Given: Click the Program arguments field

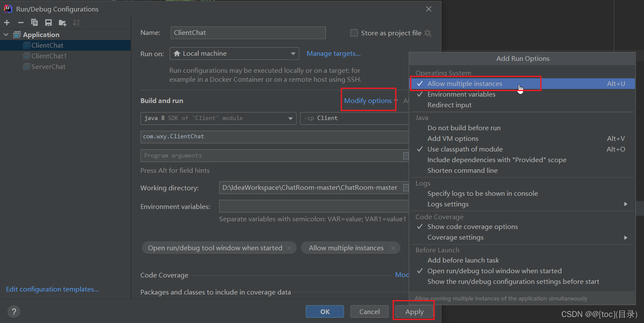Looking at the screenshot, I should pyautogui.click(x=275, y=156).
